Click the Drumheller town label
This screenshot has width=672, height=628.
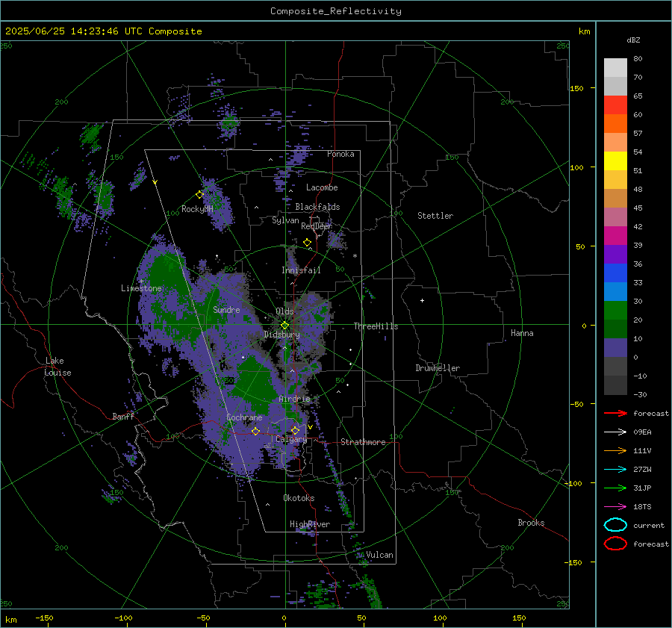(438, 368)
